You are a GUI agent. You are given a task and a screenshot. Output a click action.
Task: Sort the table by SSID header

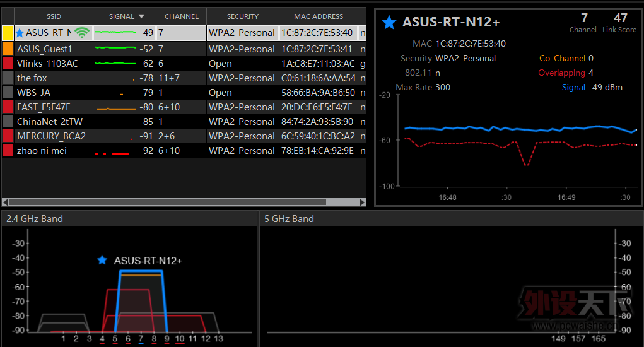pyautogui.click(x=54, y=16)
